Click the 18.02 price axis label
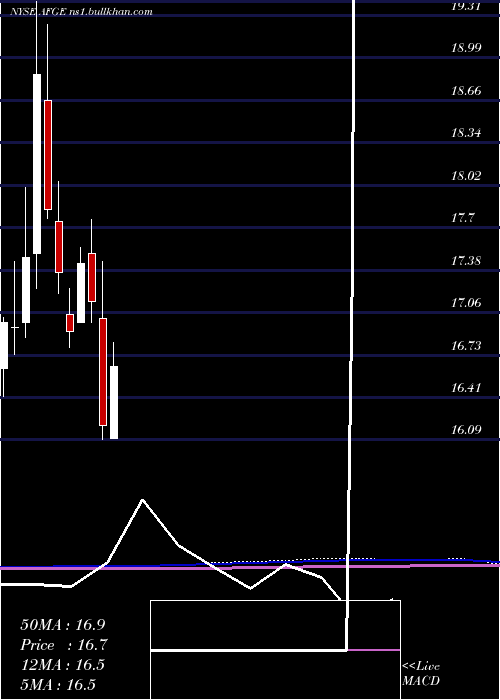This screenshot has width=500, height=700. click(x=467, y=175)
